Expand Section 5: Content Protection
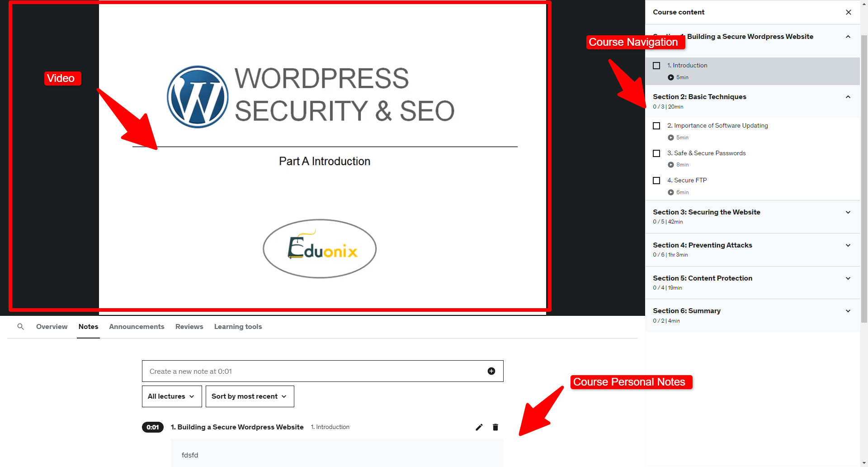 point(848,278)
